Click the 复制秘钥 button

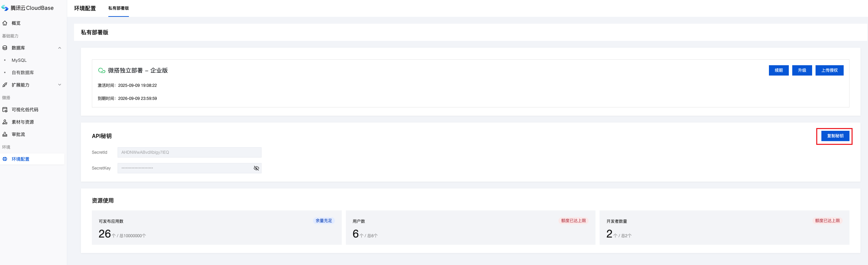coord(835,136)
